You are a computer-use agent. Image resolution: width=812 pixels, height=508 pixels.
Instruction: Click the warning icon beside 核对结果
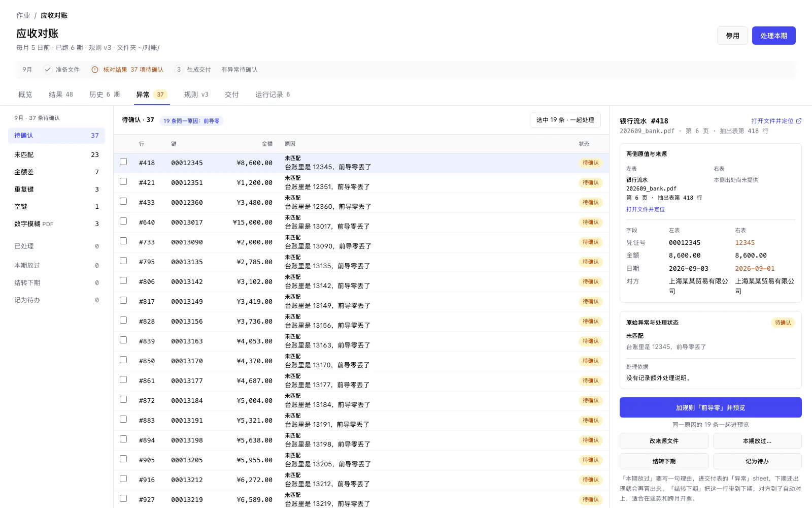coord(95,70)
